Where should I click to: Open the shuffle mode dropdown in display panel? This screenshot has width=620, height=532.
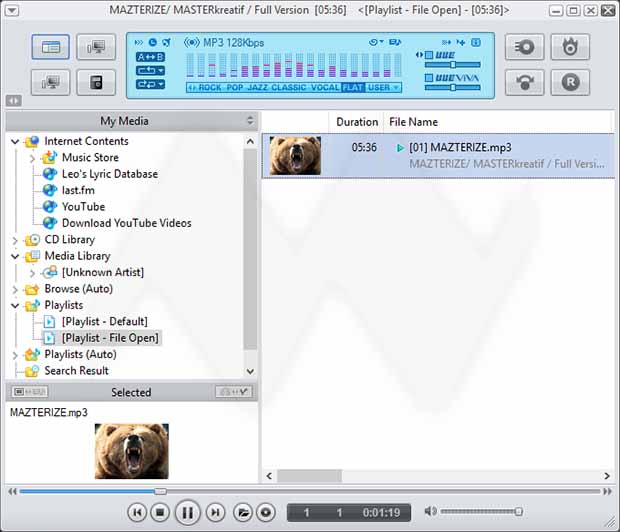(x=150, y=84)
